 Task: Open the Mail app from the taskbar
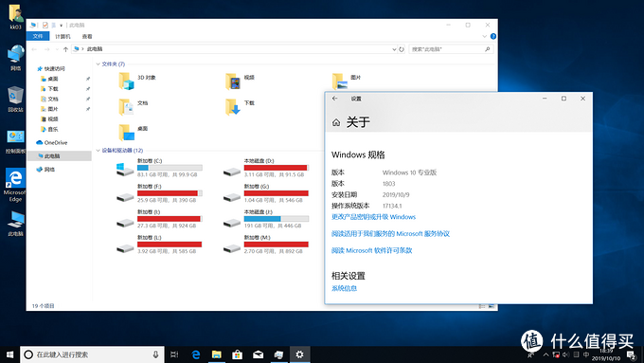click(258, 354)
